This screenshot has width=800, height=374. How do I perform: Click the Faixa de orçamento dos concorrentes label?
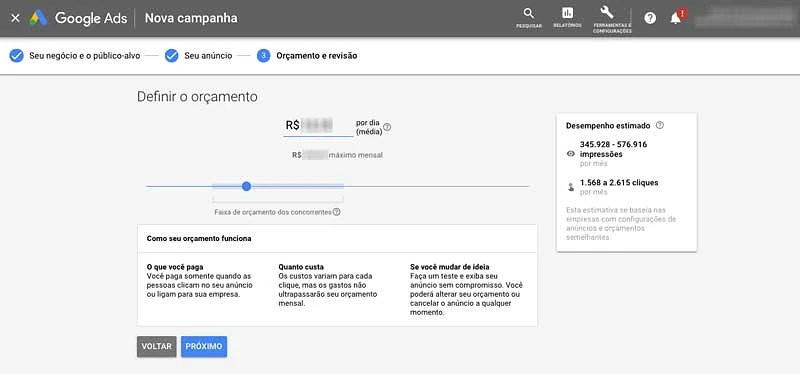273,212
